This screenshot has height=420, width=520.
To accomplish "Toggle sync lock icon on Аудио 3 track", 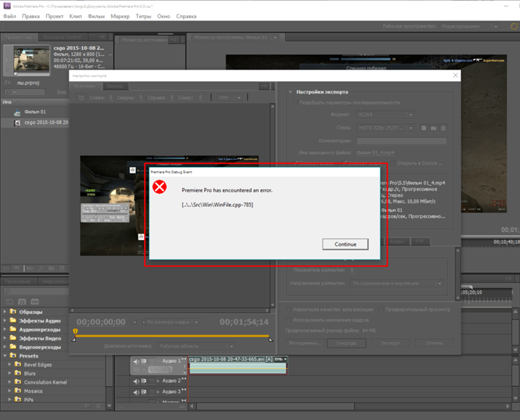I will (x=144, y=392).
